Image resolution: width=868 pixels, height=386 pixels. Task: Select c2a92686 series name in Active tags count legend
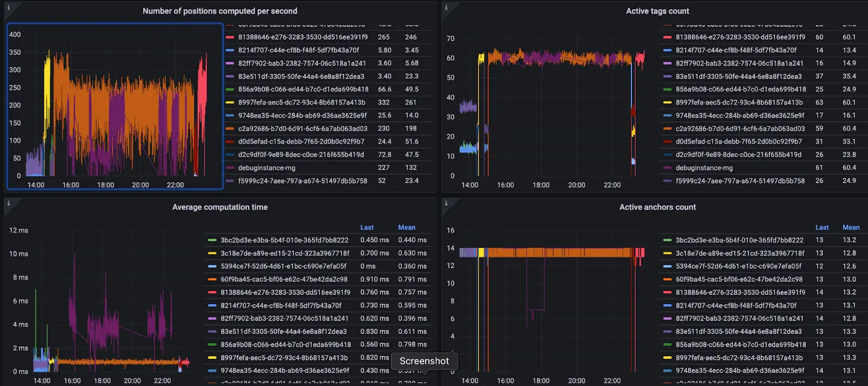740,128
